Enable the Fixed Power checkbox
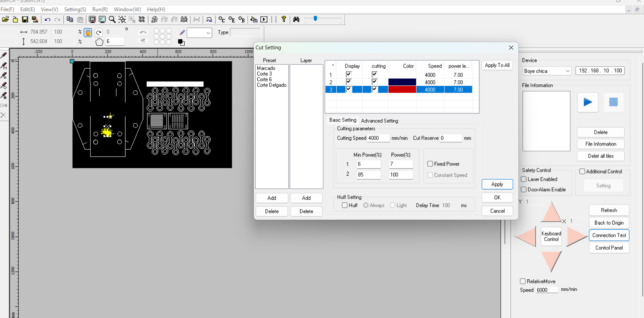644x318 pixels. (x=430, y=164)
